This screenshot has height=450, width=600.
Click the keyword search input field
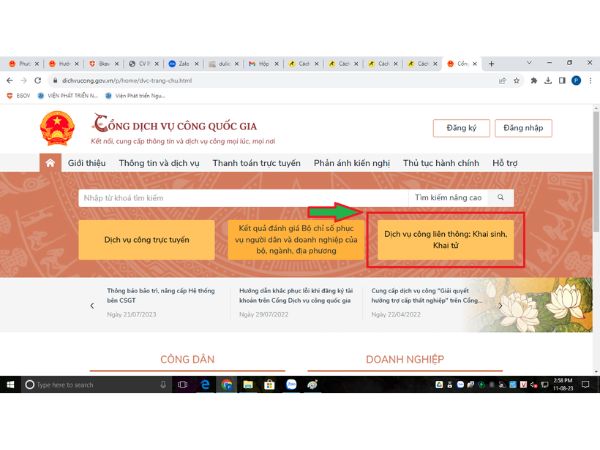point(243,198)
